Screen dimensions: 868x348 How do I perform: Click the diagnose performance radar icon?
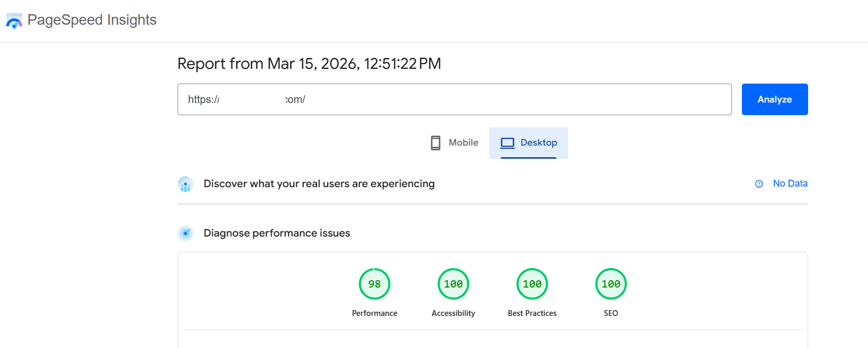click(185, 233)
